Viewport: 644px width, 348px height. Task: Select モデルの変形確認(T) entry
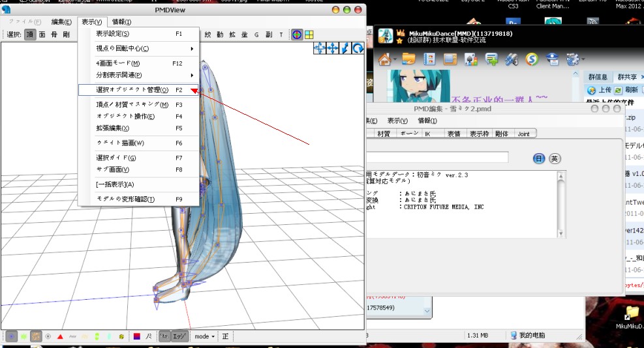[139, 199]
